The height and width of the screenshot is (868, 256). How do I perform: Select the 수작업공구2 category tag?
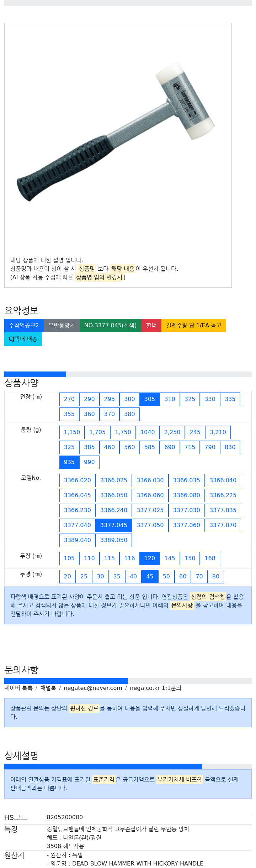(x=24, y=326)
